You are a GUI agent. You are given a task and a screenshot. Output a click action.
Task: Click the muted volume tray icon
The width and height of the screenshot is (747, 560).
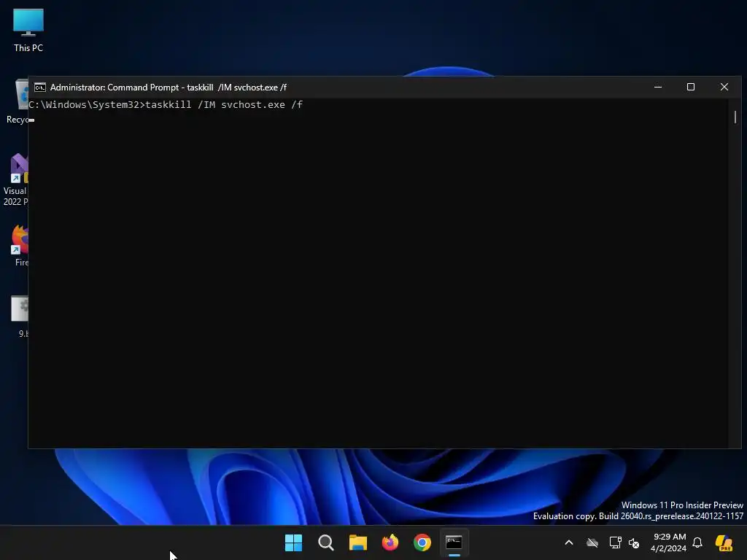(634, 542)
